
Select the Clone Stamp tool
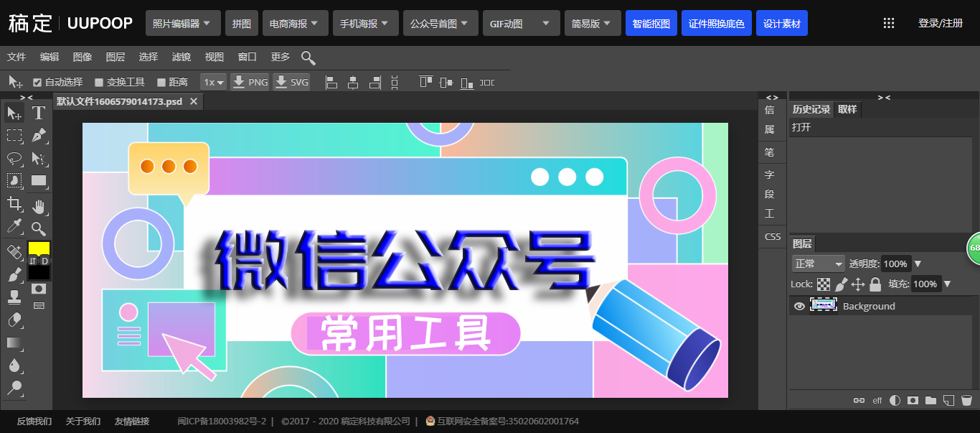pyautogui.click(x=14, y=297)
